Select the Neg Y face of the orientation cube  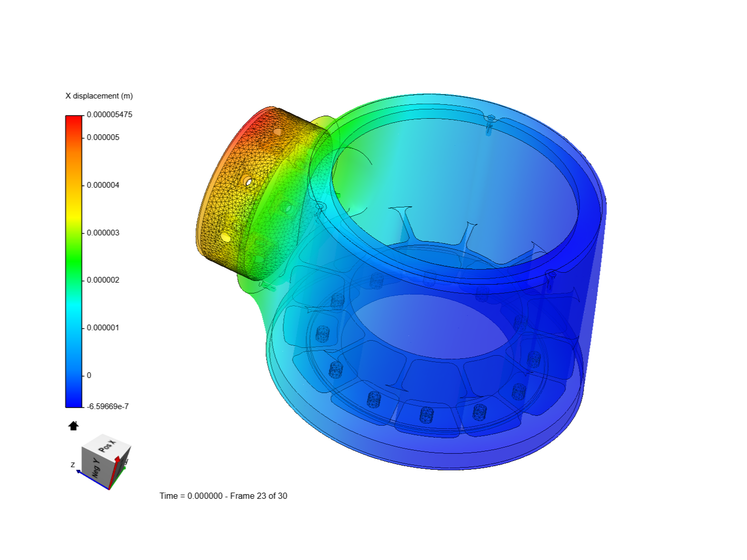95,467
